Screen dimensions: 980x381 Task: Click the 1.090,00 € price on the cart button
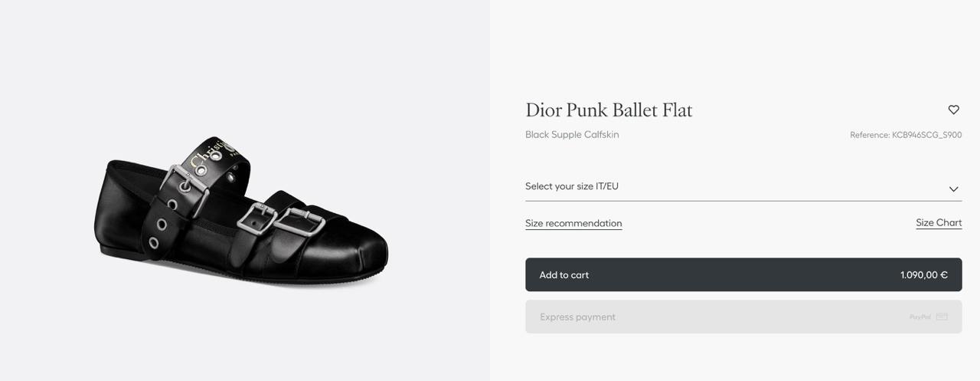click(923, 275)
